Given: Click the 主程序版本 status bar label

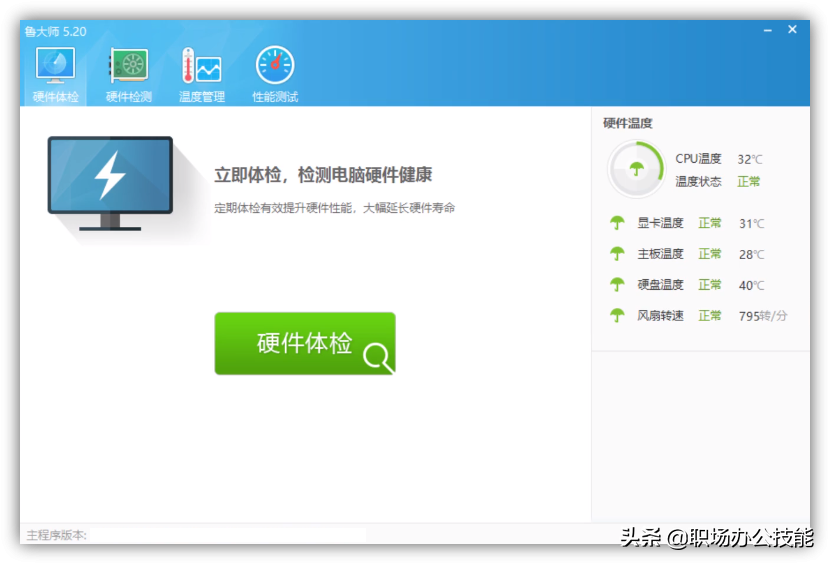Looking at the screenshot, I should coord(56,535).
